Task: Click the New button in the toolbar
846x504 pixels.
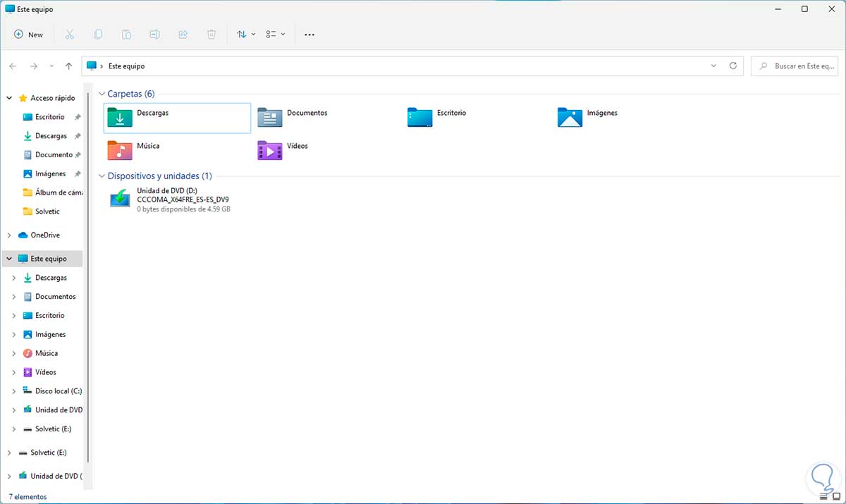Action: coord(29,35)
